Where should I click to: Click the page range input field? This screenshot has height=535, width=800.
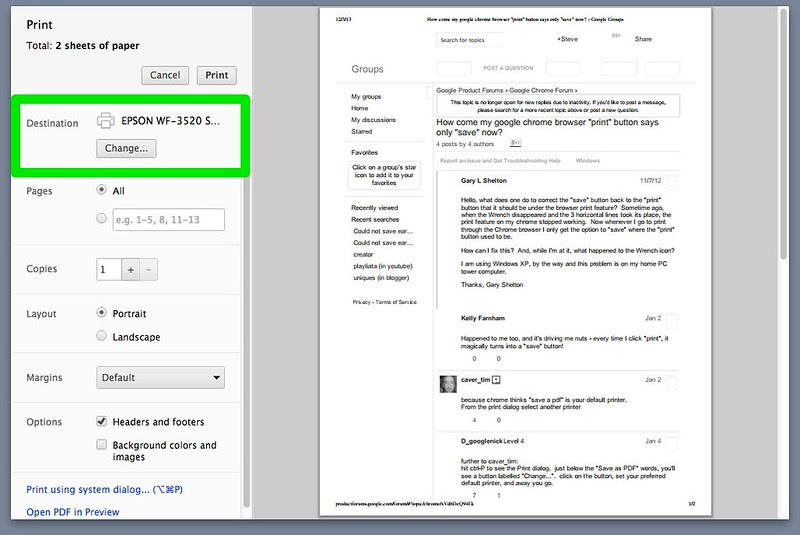pyautogui.click(x=168, y=219)
